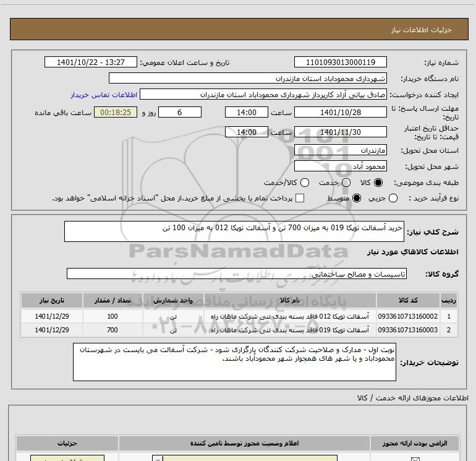This screenshot has height=461, width=476.
Task: Select the کالا radio button
Action: click(x=378, y=183)
